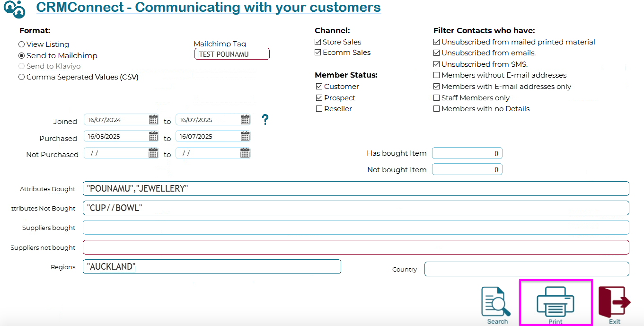Image resolution: width=644 pixels, height=326 pixels.
Task: Enable Staff Members only checkbox
Action: 437,98
